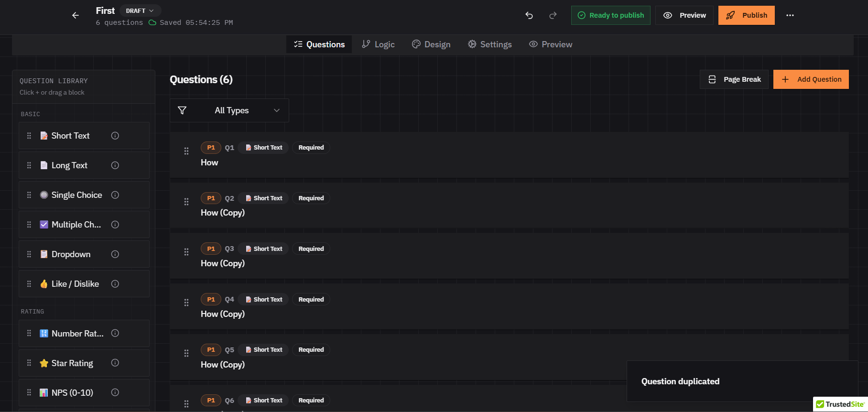
Task: Select the Q2 How (Copy) question title
Action: (223, 213)
